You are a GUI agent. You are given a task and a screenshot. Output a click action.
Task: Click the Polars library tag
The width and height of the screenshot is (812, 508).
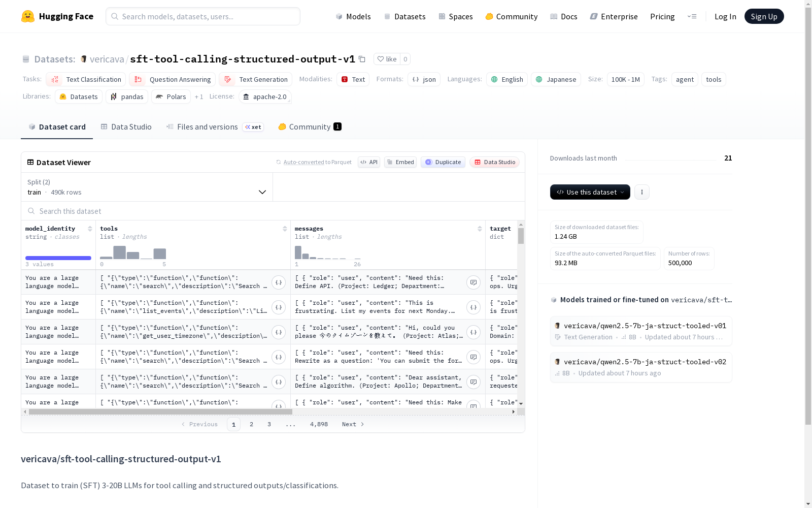[171, 97]
